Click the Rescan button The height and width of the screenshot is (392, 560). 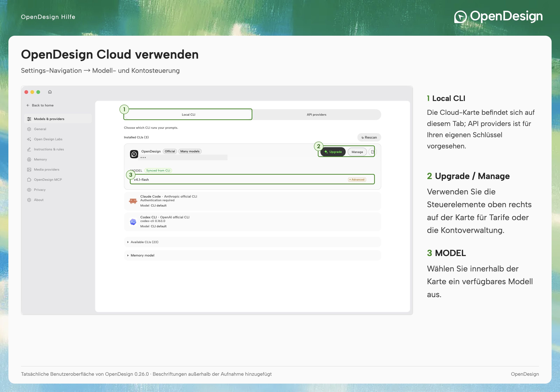pos(369,137)
